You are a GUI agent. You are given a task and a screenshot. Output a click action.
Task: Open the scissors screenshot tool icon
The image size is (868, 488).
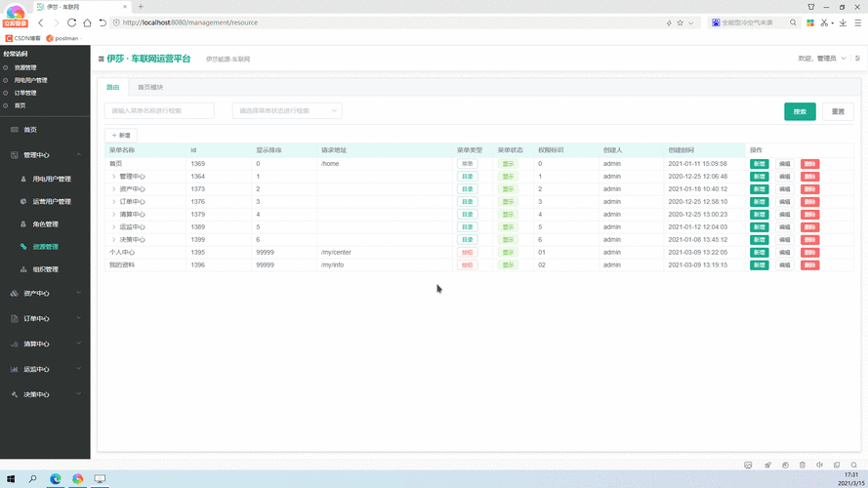825,22
